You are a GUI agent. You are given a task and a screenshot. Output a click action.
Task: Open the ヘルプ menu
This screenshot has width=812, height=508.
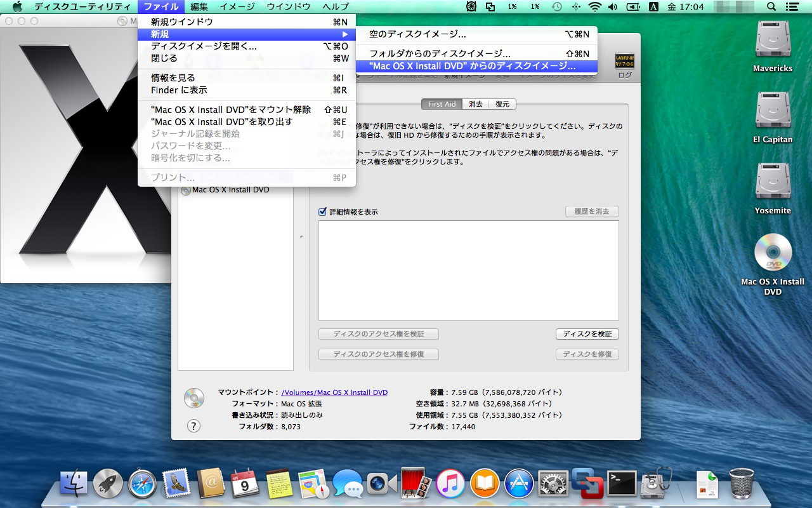(x=336, y=7)
